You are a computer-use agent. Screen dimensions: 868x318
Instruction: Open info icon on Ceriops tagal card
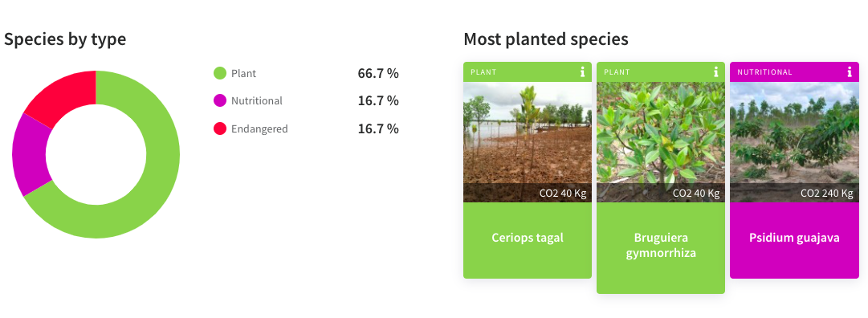click(x=582, y=72)
